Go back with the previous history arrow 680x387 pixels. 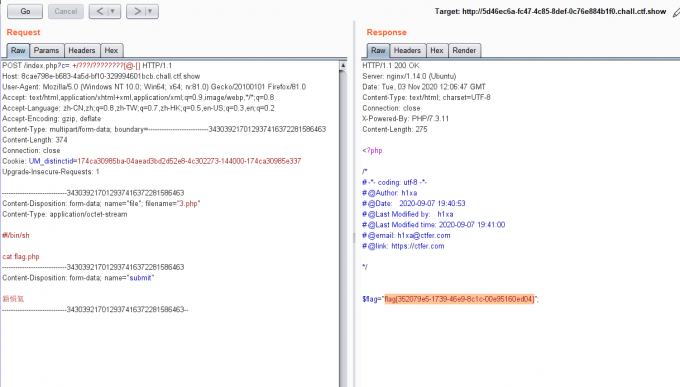pyautogui.click(x=99, y=11)
